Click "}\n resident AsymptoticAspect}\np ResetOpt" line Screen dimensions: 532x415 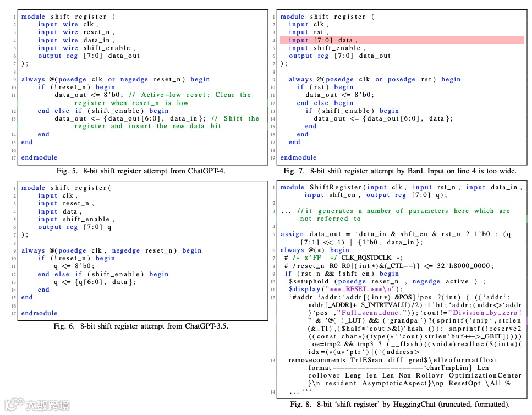point(409,384)
